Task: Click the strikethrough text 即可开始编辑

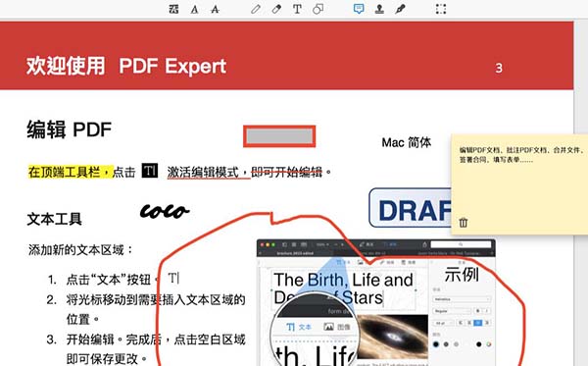Action: pyautogui.click(x=286, y=172)
